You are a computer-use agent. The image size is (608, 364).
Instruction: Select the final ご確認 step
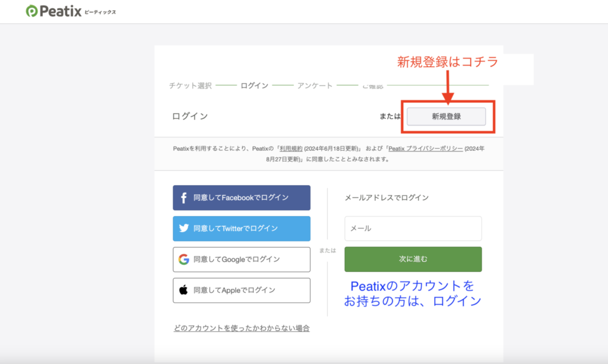(x=373, y=86)
